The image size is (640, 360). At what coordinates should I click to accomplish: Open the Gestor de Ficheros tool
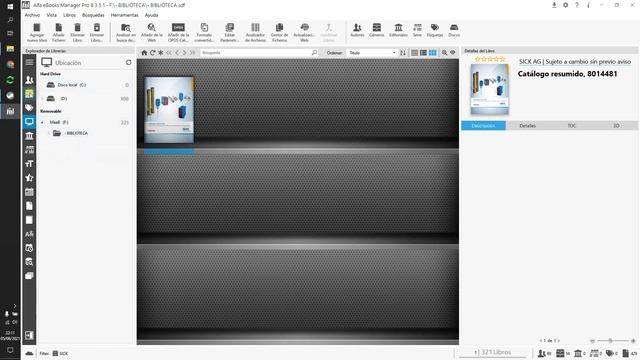tap(280, 32)
